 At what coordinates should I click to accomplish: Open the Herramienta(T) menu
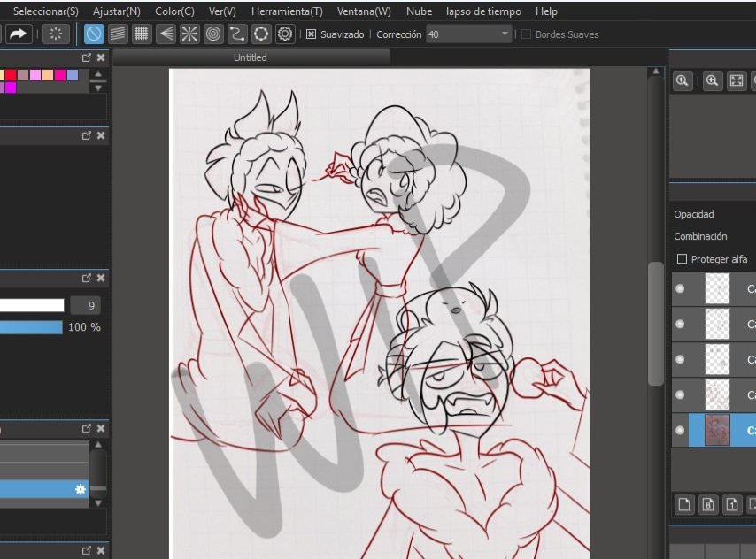287,11
